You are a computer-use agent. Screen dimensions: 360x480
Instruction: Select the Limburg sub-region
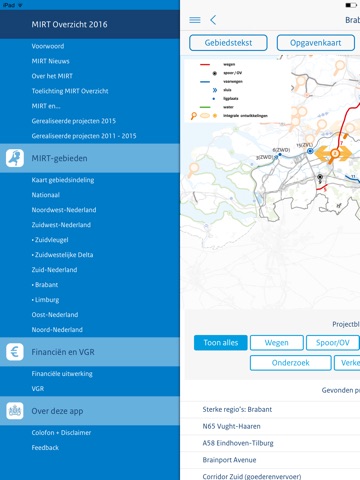45,300
